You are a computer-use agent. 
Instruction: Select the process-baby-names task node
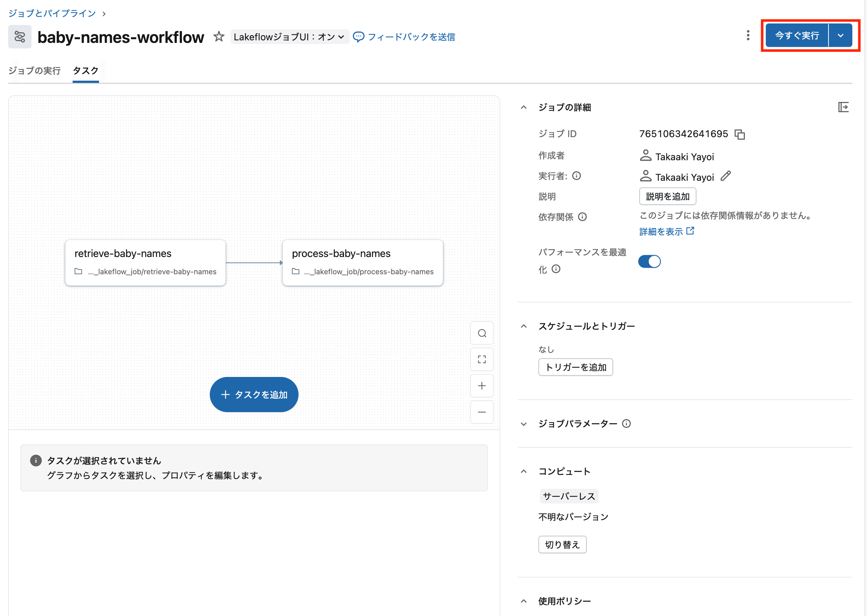point(362,263)
